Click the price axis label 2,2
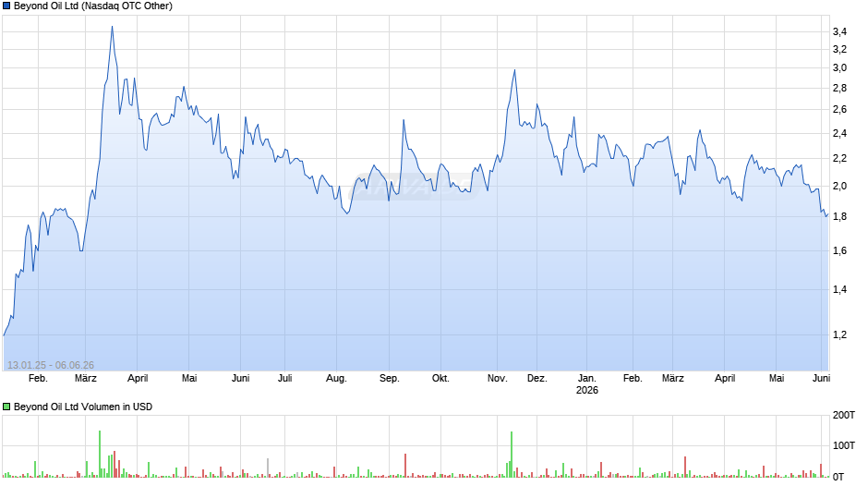Viewport: 868px width, 486px height. [x=839, y=159]
